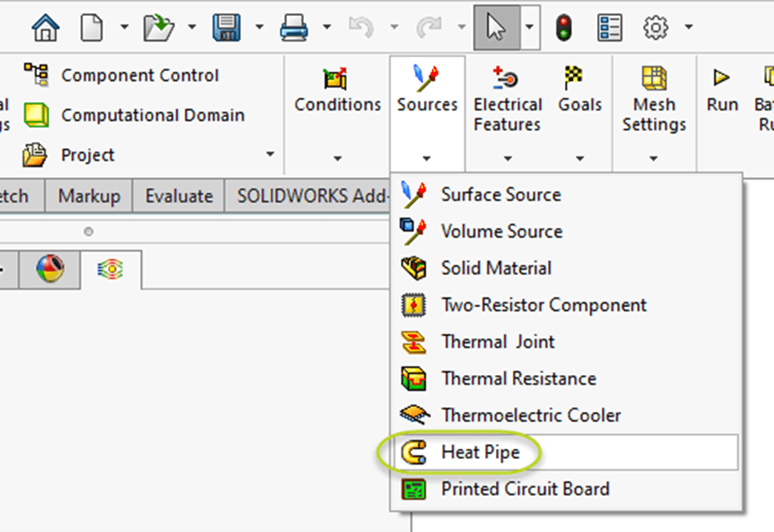The height and width of the screenshot is (532, 774).
Task: Expand the Conditions dropdown arrow
Action: (337, 159)
